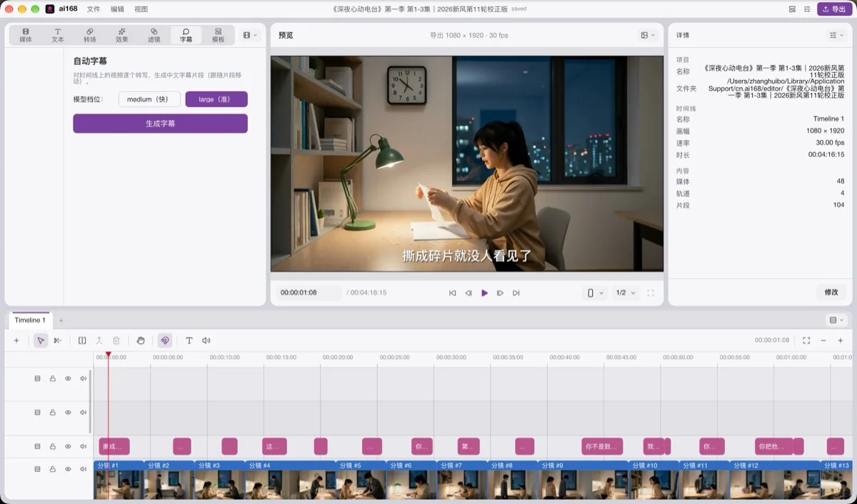Viewport: 857px width, 504px height.
Task: Switch to the 转场 tab
Action: click(89, 35)
